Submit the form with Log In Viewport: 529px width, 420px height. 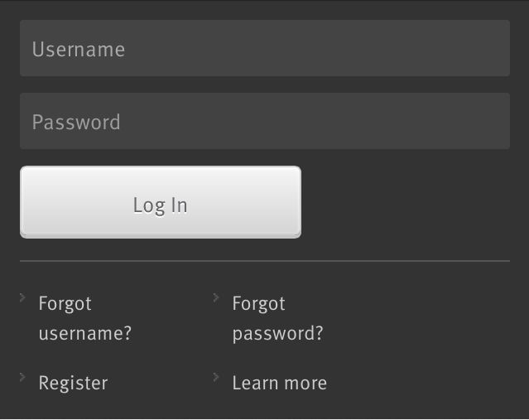[161, 202]
